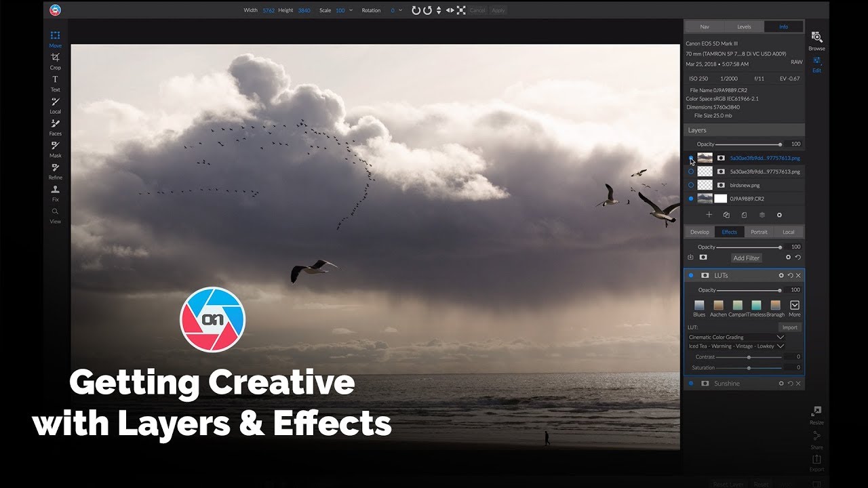The width and height of the screenshot is (868, 488).
Task: Switch to the Local tab
Action: coord(789,232)
